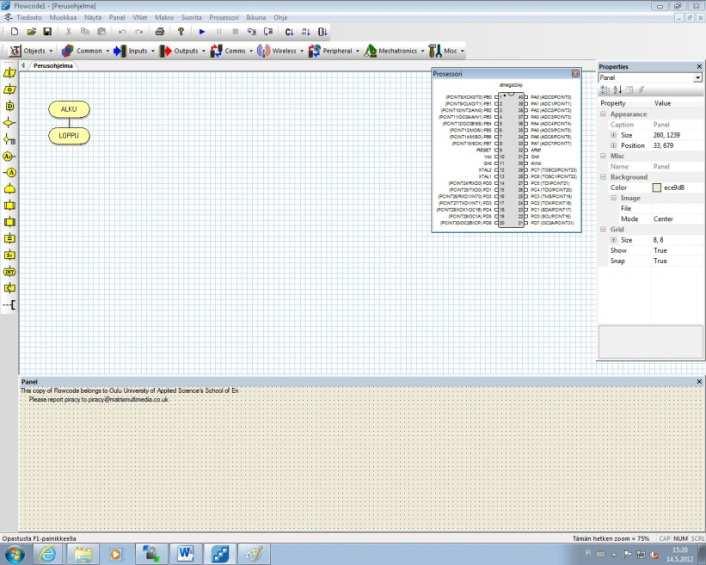
Task: Select the Mode Center value
Action: coord(663,219)
